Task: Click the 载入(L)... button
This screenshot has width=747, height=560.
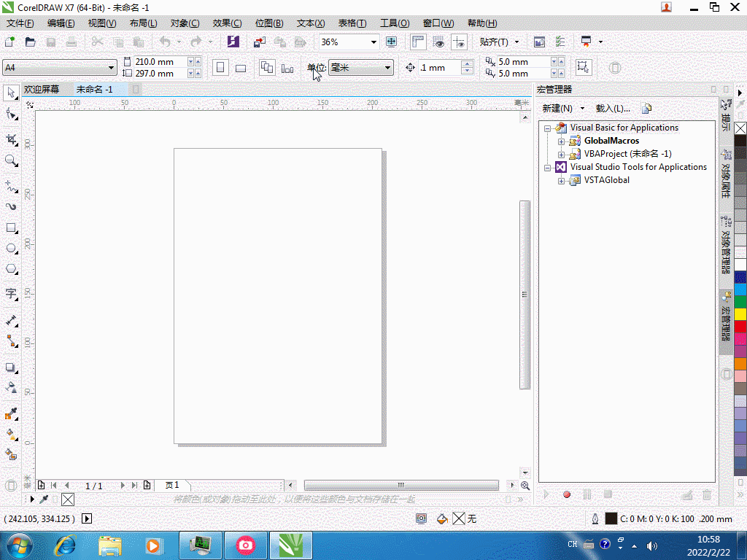Action: (613, 109)
